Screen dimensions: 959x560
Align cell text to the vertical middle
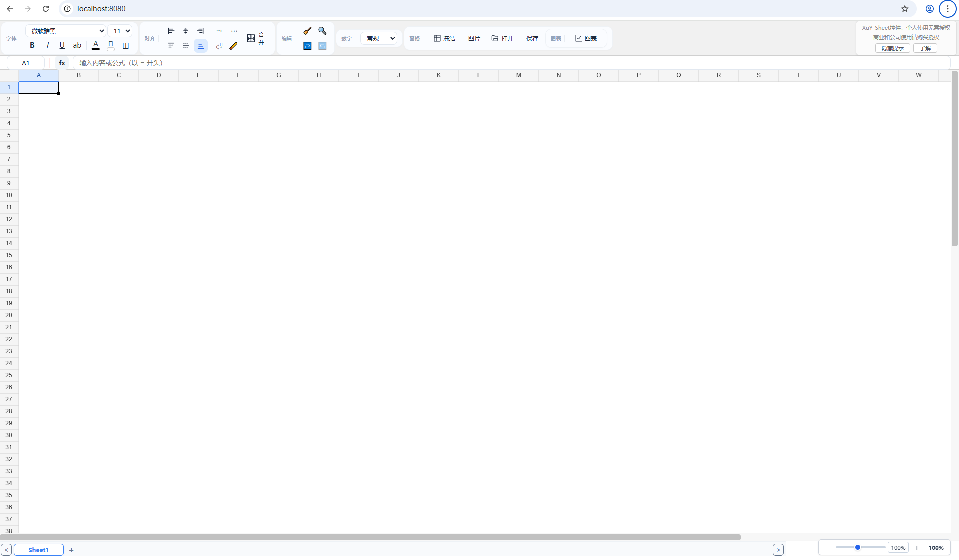[186, 46]
